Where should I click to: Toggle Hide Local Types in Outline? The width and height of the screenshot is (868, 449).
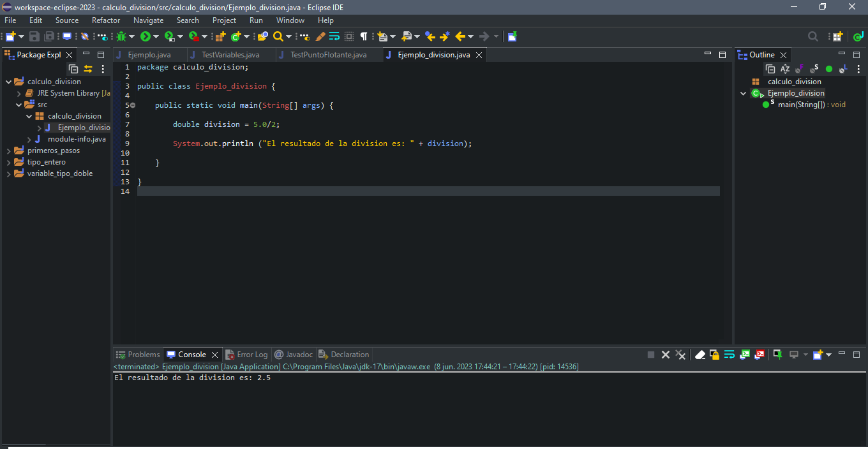[x=844, y=69]
